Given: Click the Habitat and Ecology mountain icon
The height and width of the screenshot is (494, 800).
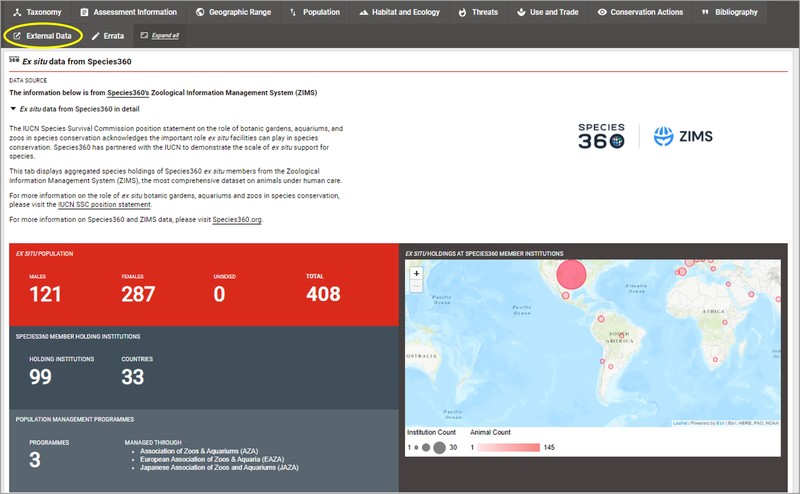Looking at the screenshot, I should 363,12.
